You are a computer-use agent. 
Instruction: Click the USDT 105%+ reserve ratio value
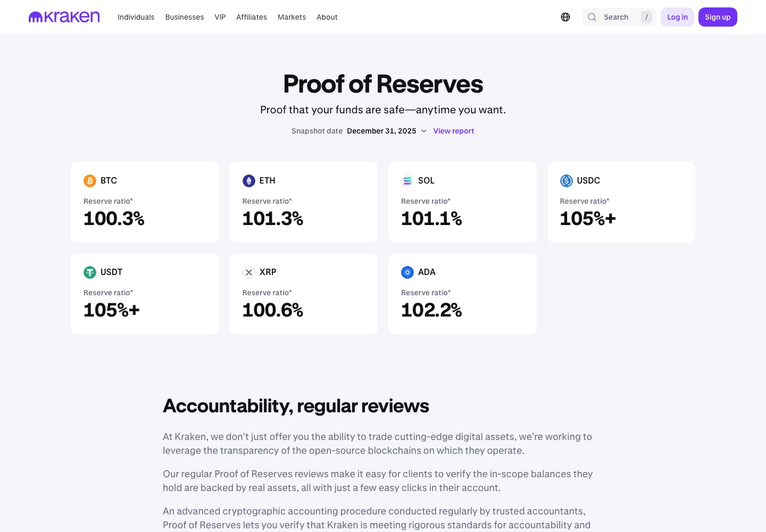(x=112, y=310)
